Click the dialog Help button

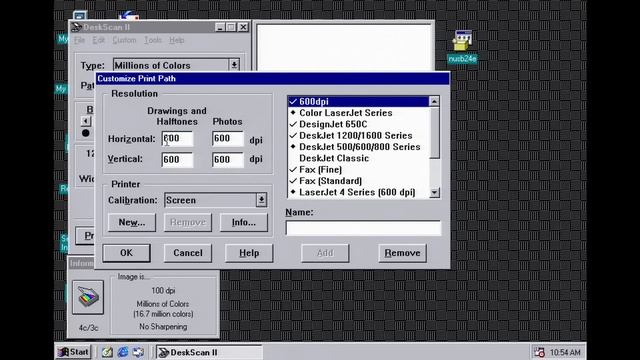pos(249,253)
